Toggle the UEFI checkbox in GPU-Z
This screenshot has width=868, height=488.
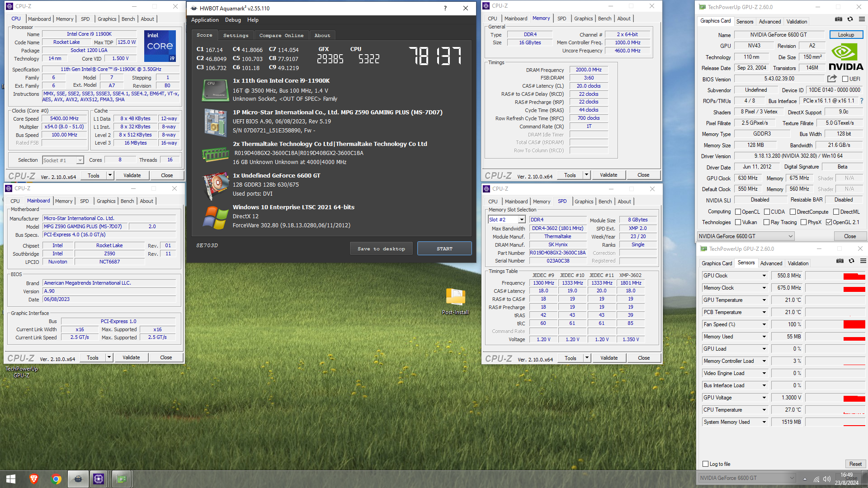tap(845, 79)
